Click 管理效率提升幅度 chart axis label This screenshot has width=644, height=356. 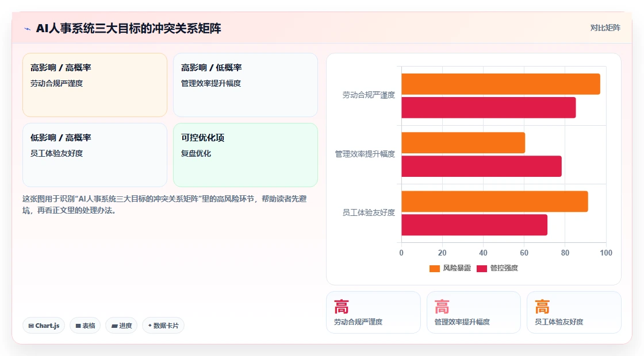click(365, 154)
